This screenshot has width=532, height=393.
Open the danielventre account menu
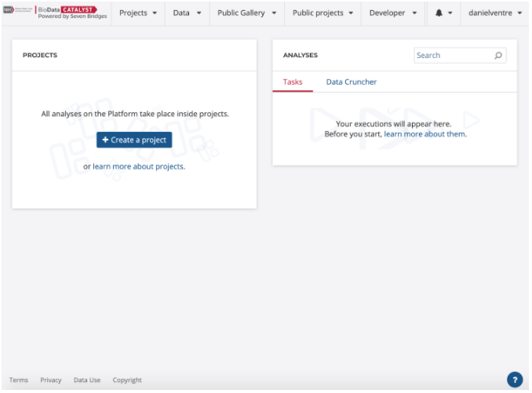click(495, 13)
